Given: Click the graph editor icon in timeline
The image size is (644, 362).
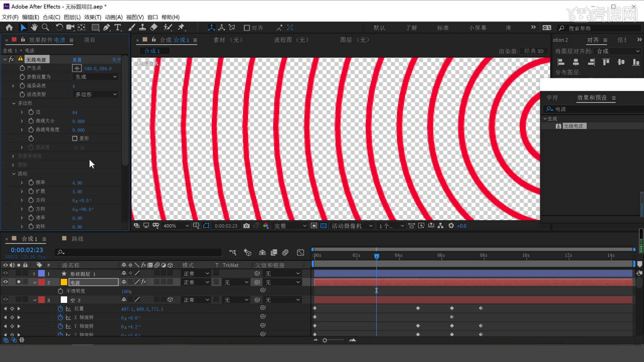Looking at the screenshot, I should pyautogui.click(x=301, y=252).
